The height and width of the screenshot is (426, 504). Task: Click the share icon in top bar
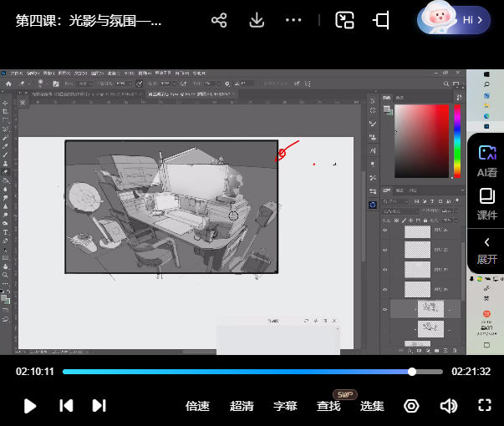(219, 20)
